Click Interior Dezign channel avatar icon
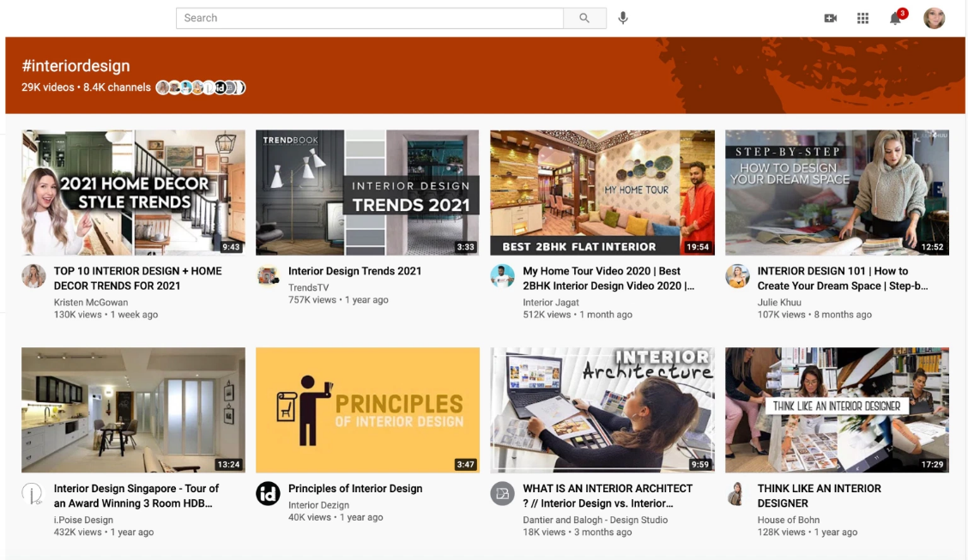968x560 pixels. [268, 494]
